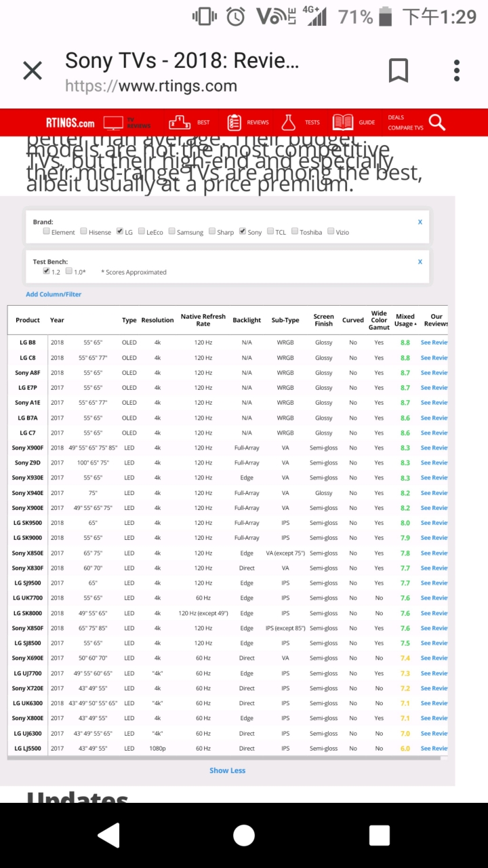Tap the Android home button

click(244, 835)
